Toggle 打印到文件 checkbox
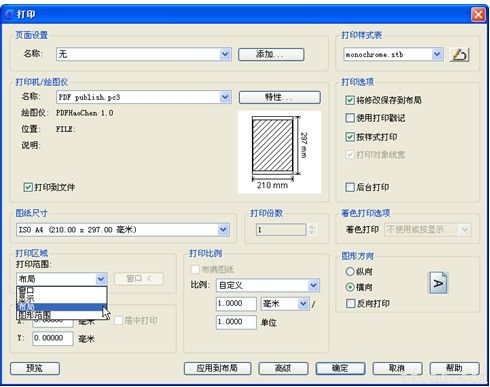The image size is (490, 387). tap(28, 187)
